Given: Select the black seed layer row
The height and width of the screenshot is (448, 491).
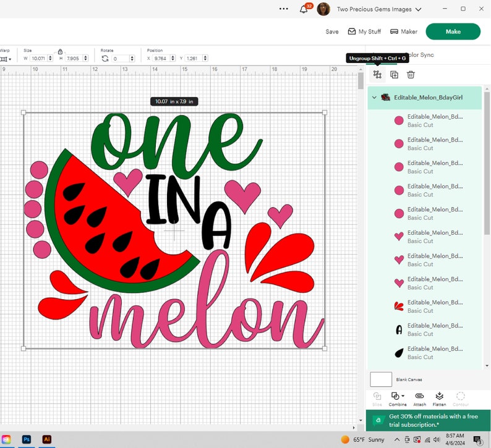Looking at the screenshot, I should 425,353.
